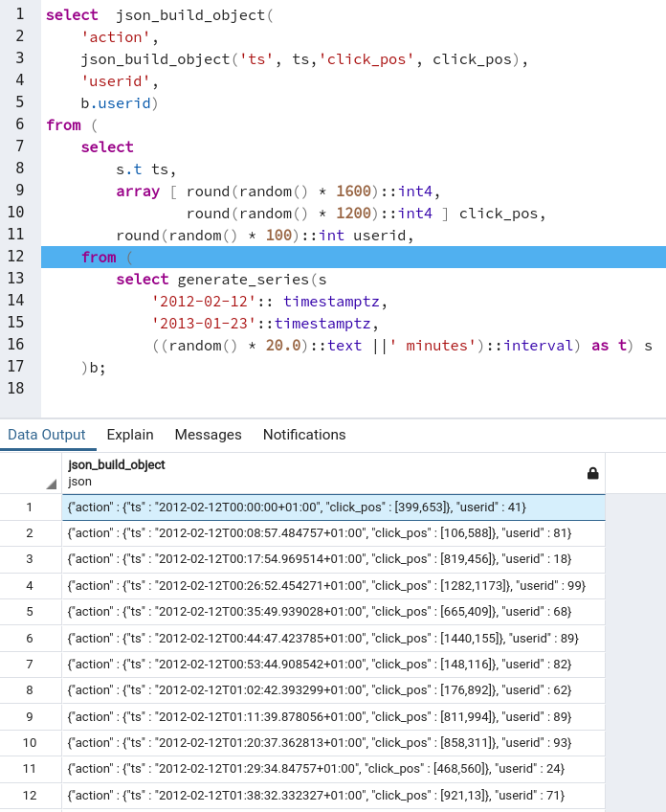Click the lock icon in json_build_object column header
Screen dimensions: 666x812
pyautogui.click(x=592, y=473)
